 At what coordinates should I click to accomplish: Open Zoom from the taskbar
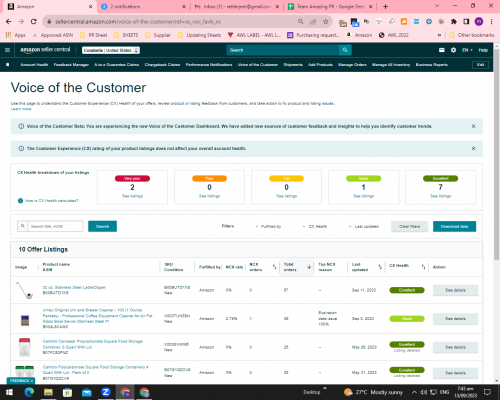(106, 392)
